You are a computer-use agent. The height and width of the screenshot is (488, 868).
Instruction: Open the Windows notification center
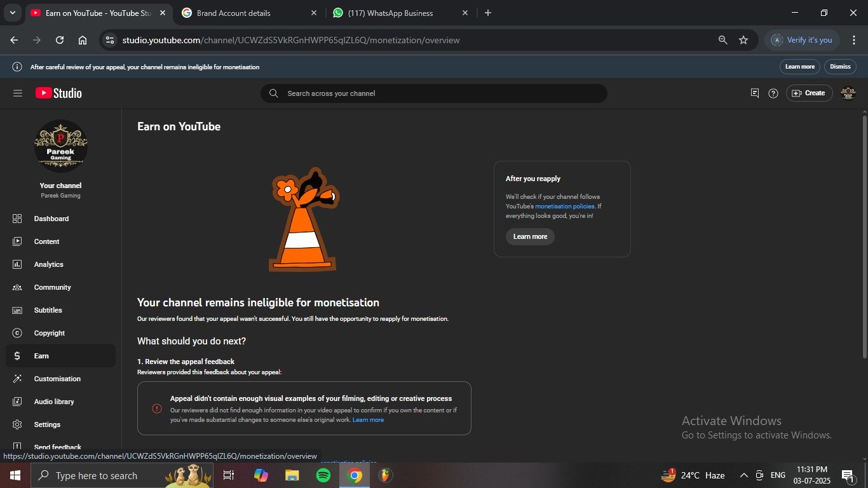[x=848, y=475]
